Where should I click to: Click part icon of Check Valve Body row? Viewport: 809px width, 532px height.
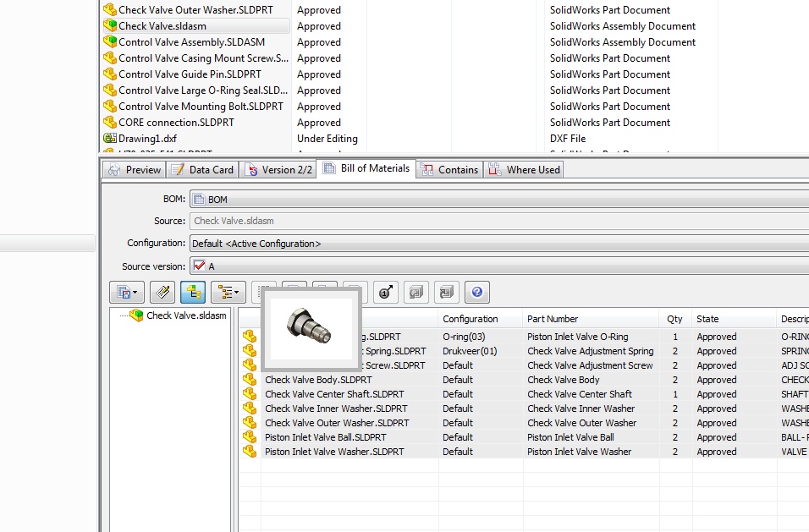[x=250, y=380]
